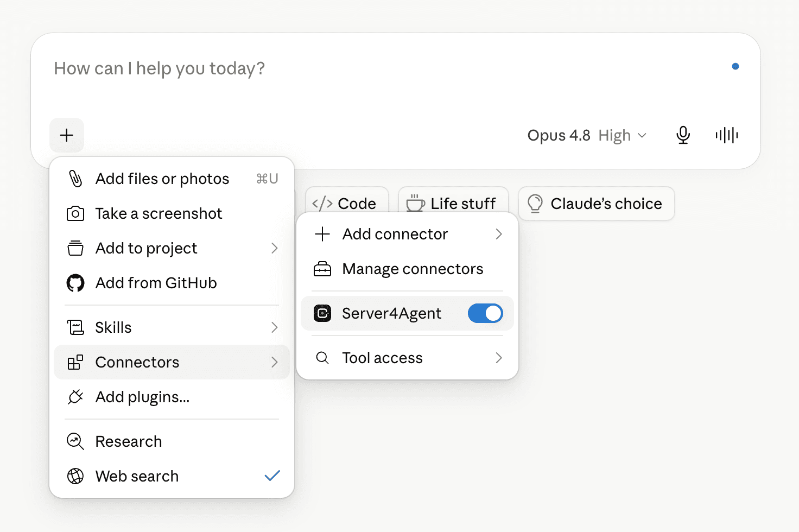Expand the Add to project submenu arrow
This screenshot has height=532, width=799.
[274, 248]
